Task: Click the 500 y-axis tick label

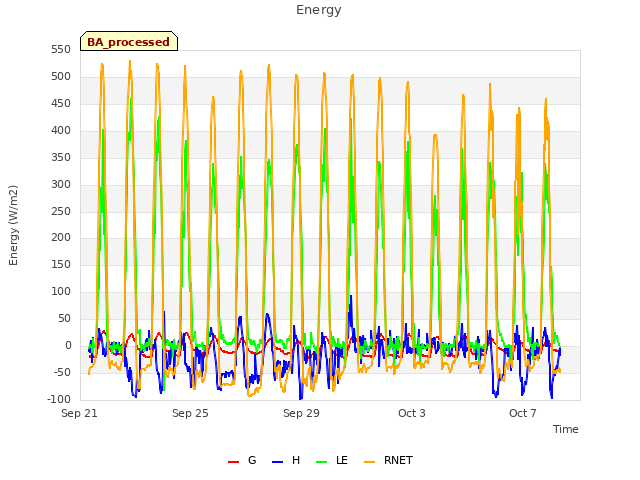Action: (x=61, y=76)
